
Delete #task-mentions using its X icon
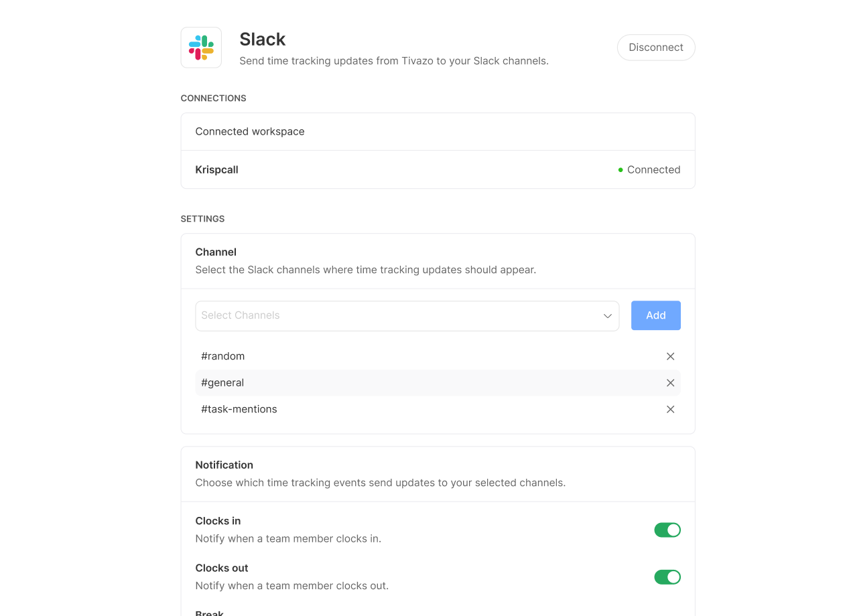[x=670, y=409]
